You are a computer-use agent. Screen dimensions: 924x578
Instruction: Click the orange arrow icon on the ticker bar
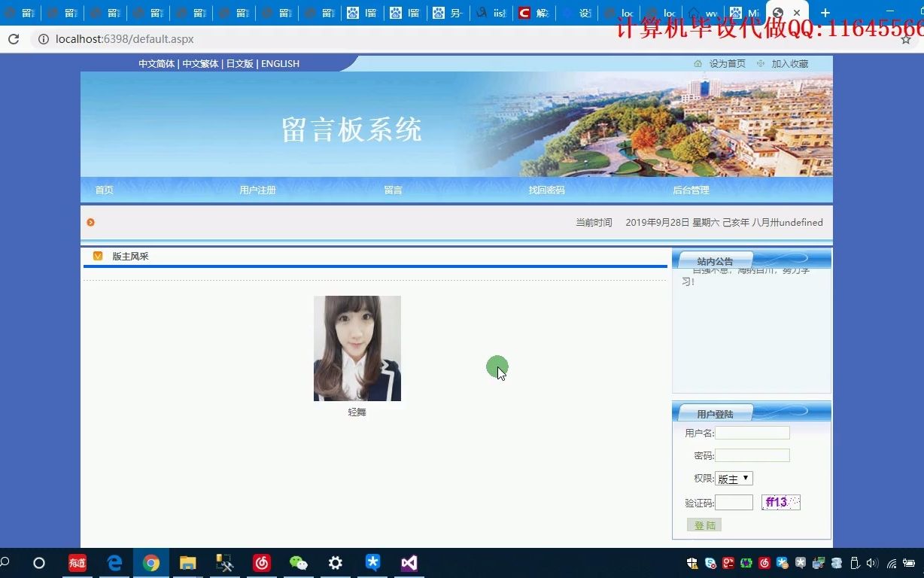(x=90, y=222)
